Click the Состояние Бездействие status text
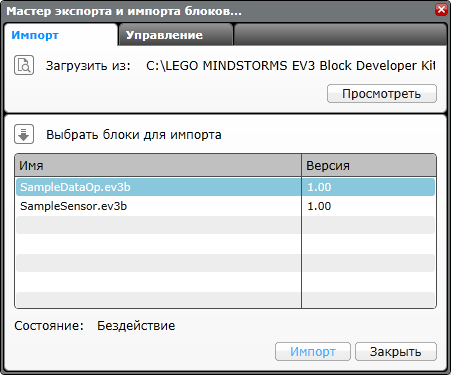Screen dimensions: 451x375 [94, 326]
